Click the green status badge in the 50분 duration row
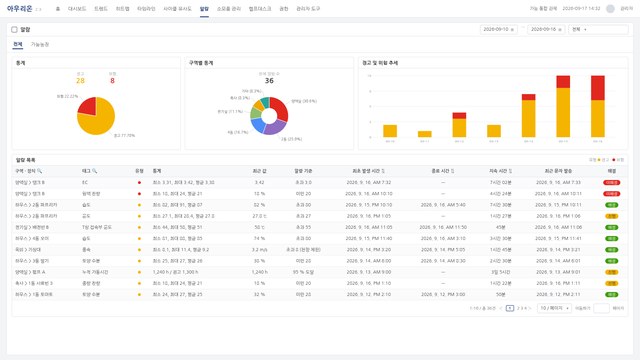The image size is (640, 360). pos(611,294)
